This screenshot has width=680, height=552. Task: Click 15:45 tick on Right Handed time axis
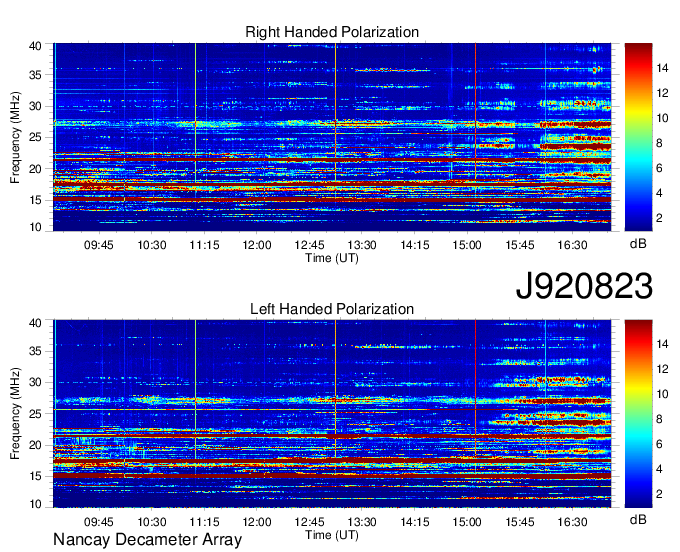(x=520, y=245)
